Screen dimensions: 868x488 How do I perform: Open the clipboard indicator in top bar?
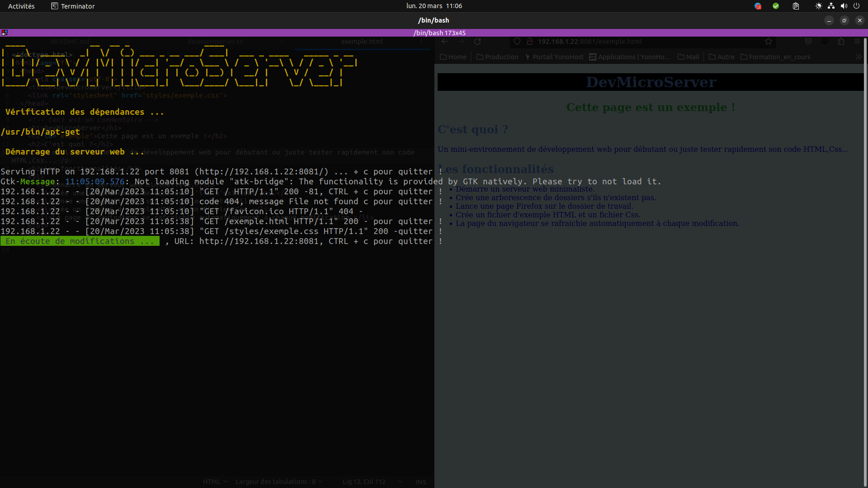coord(796,6)
